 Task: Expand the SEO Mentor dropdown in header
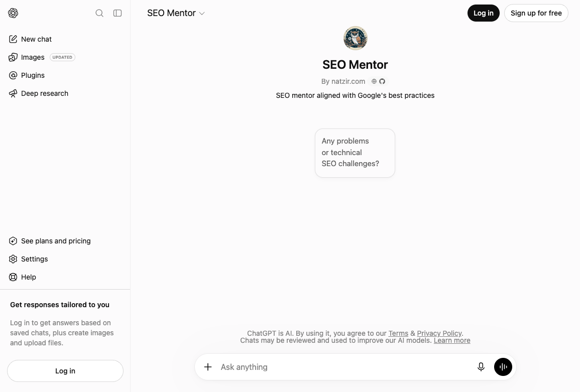pos(176,13)
